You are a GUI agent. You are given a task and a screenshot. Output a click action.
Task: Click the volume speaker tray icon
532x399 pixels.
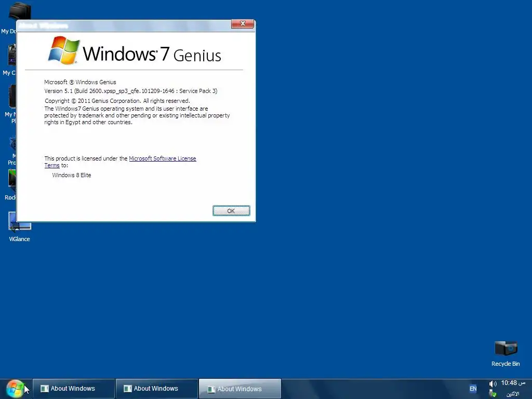(493, 384)
